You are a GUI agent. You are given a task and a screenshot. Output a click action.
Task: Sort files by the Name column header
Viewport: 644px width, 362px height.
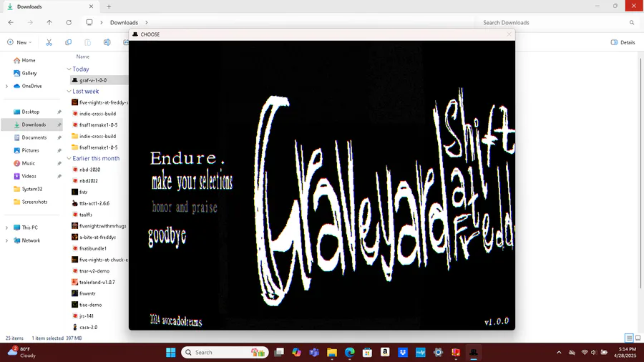tap(82, 57)
